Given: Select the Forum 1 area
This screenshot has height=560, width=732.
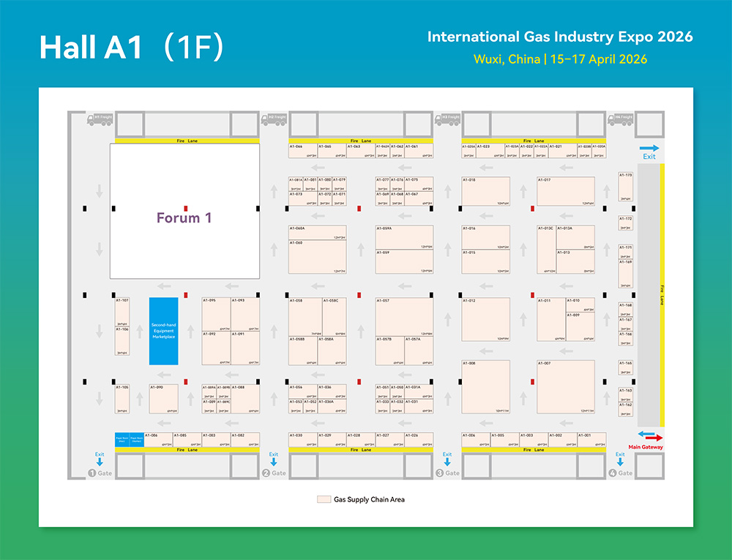Looking at the screenshot, I should (184, 211).
